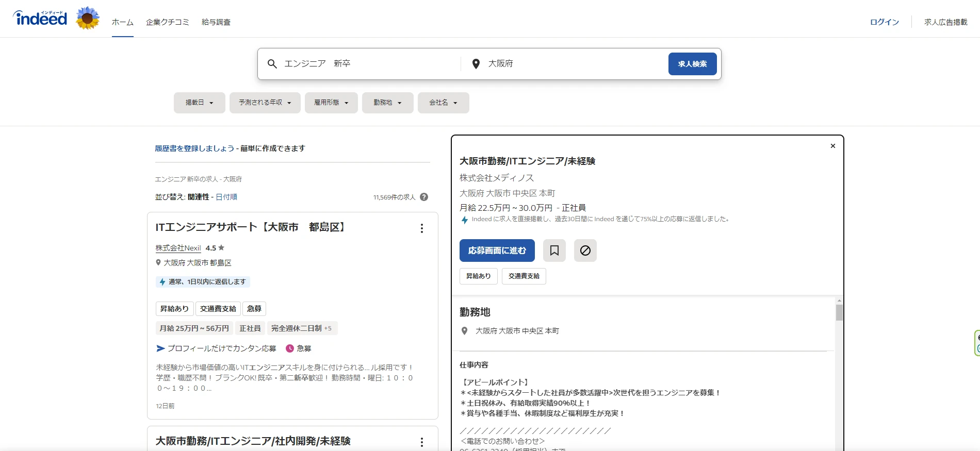Expand the 掲載日 filter dropdown
Image resolution: width=980 pixels, height=451 pixels.
point(200,103)
